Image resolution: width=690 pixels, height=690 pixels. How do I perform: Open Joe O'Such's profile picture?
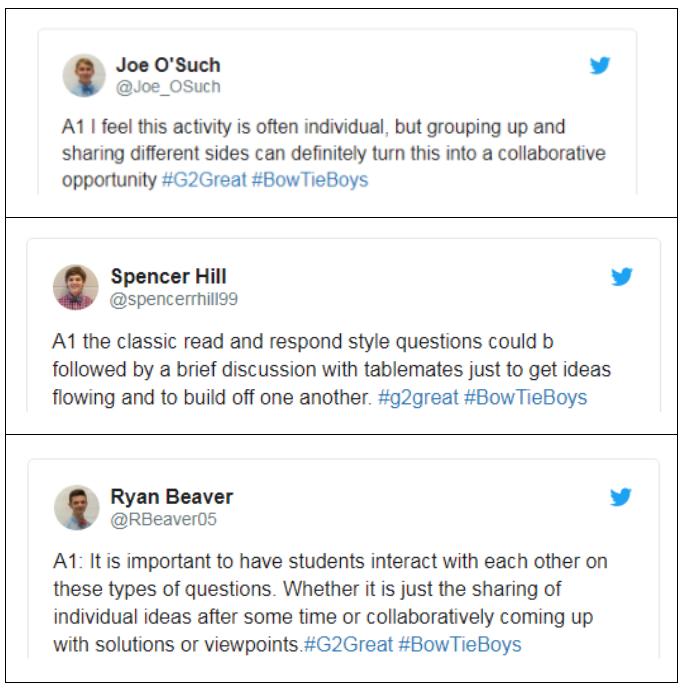[84, 75]
